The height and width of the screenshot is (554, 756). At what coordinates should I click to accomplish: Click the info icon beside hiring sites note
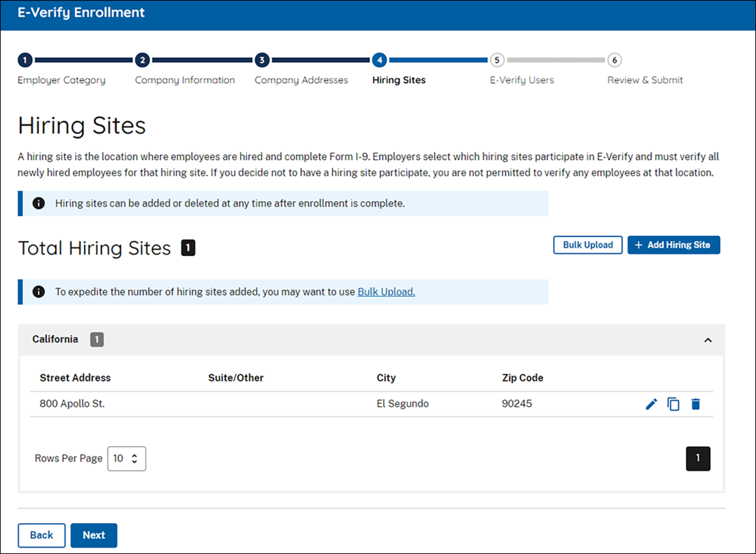pos(38,204)
